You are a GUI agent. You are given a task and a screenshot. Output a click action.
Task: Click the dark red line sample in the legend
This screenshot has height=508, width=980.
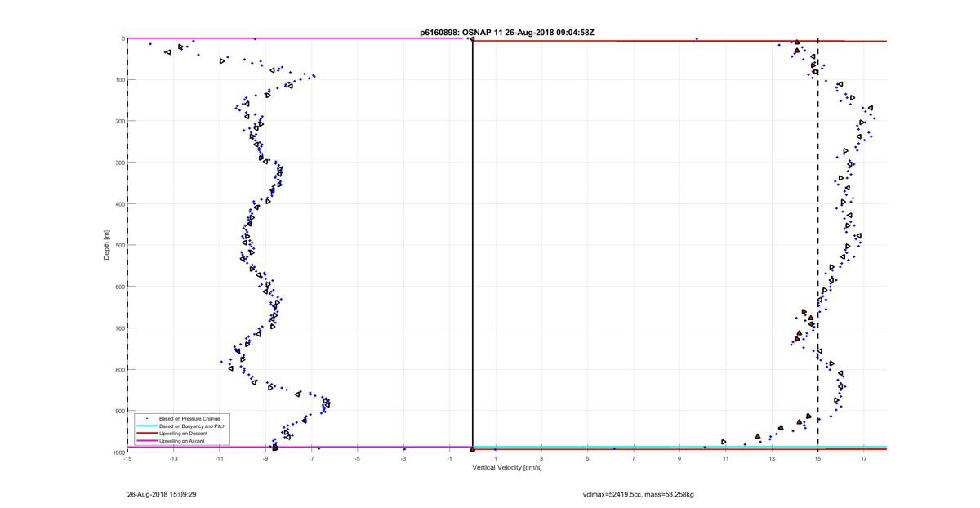(147, 434)
